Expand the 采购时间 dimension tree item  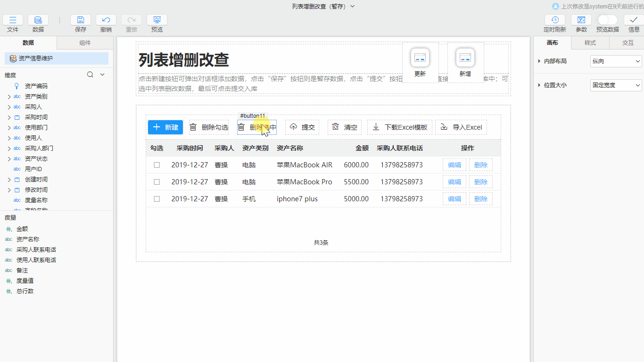pos(8,117)
